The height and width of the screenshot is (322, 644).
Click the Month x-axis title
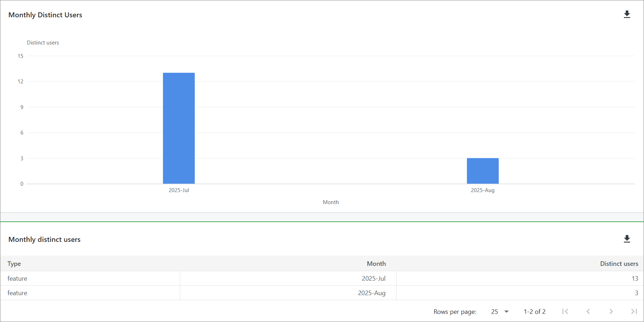[331, 202]
